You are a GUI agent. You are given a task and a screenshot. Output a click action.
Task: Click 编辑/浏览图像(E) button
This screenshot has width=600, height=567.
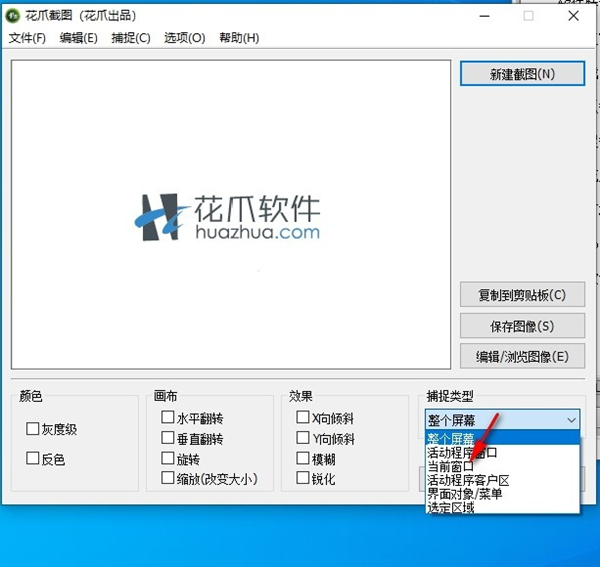point(522,356)
